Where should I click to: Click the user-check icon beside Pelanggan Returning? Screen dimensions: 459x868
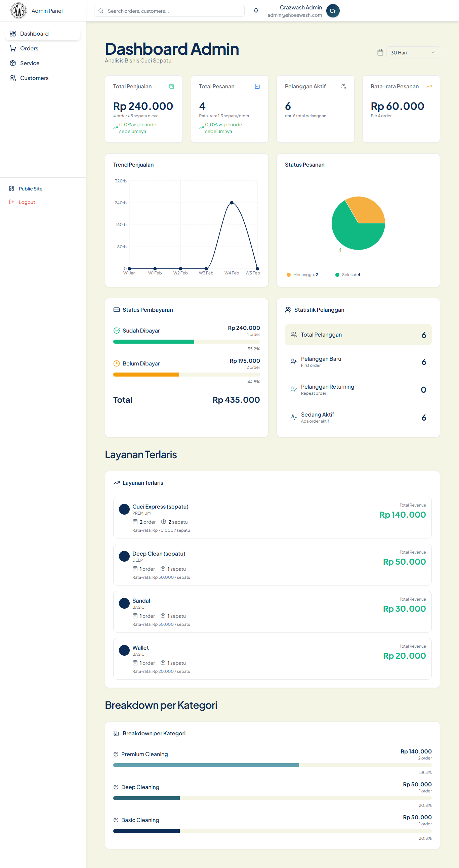(294, 390)
